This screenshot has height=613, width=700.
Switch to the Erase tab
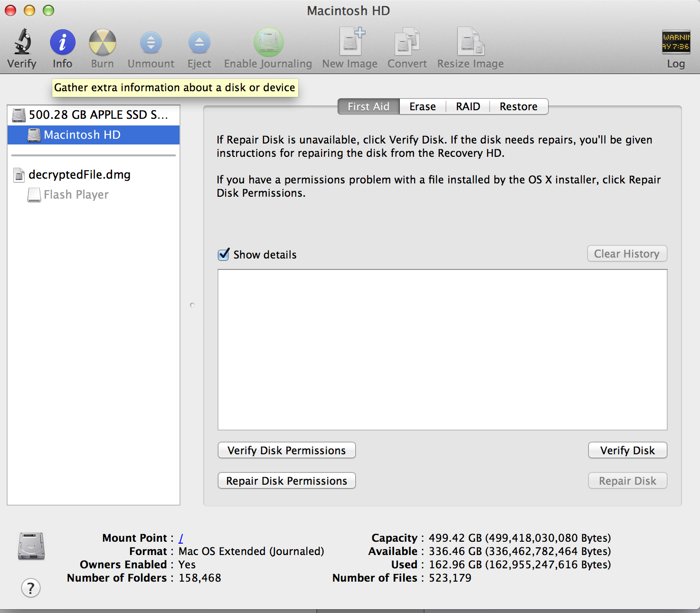click(423, 106)
